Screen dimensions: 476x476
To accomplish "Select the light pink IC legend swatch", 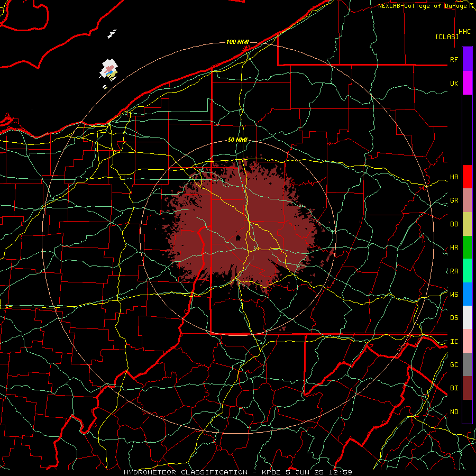I will coord(467,341).
